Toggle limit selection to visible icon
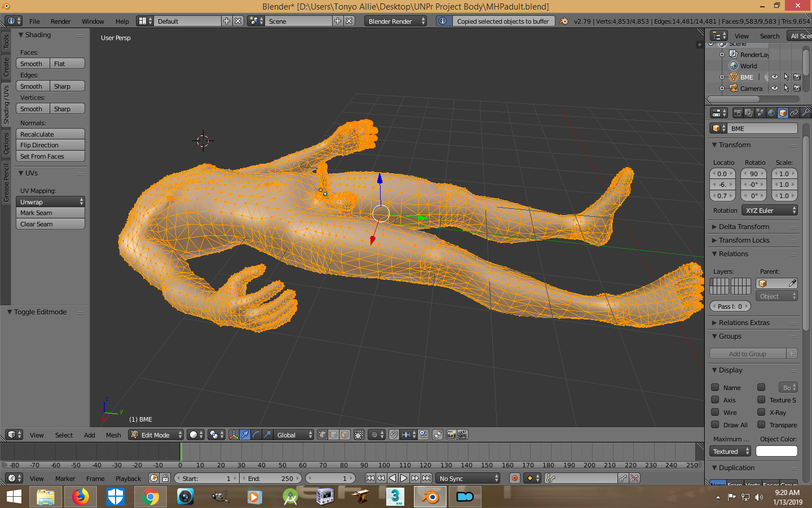 [x=359, y=435]
